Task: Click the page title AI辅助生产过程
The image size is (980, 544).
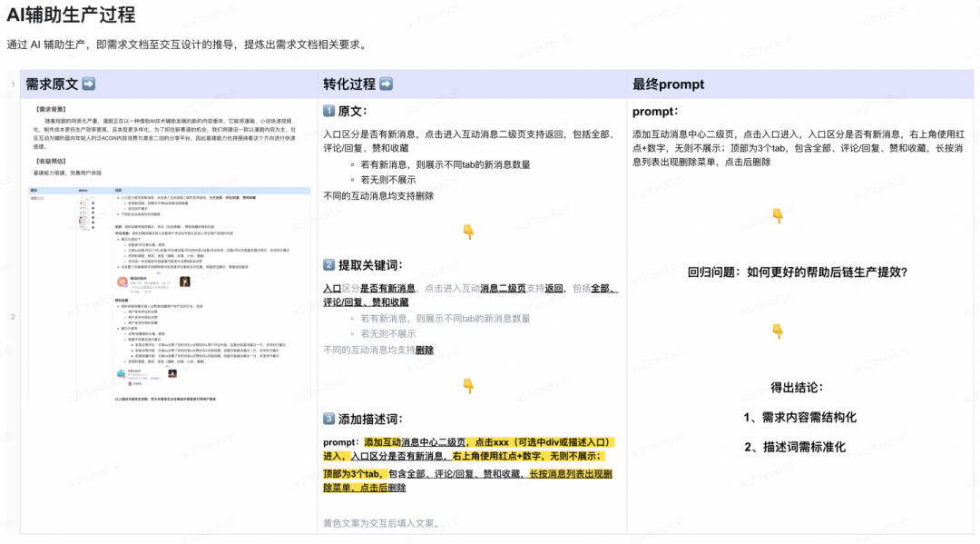Action: (71, 15)
